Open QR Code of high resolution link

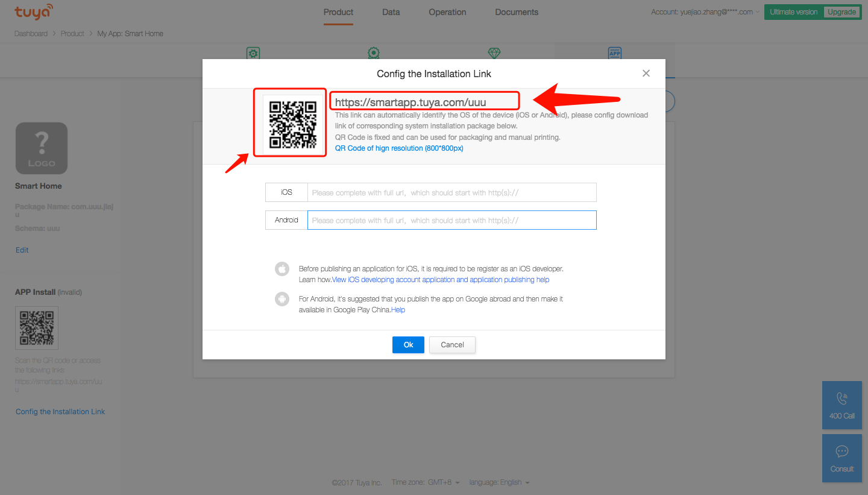pos(399,148)
